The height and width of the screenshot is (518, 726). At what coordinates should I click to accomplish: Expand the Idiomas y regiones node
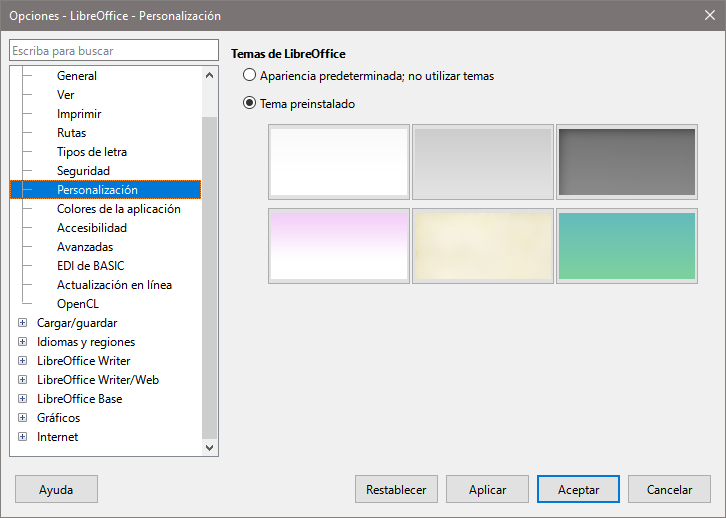(22, 342)
